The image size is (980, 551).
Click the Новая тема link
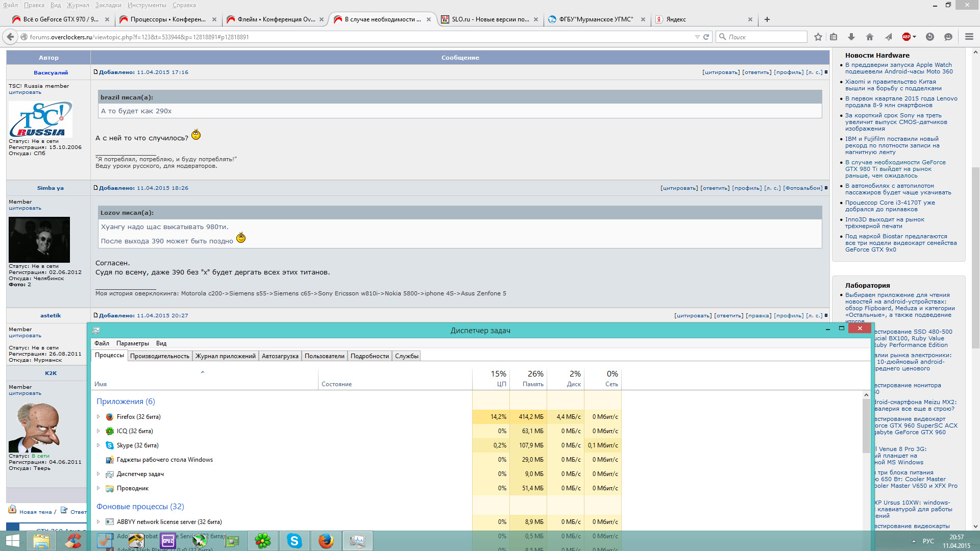[x=35, y=512]
